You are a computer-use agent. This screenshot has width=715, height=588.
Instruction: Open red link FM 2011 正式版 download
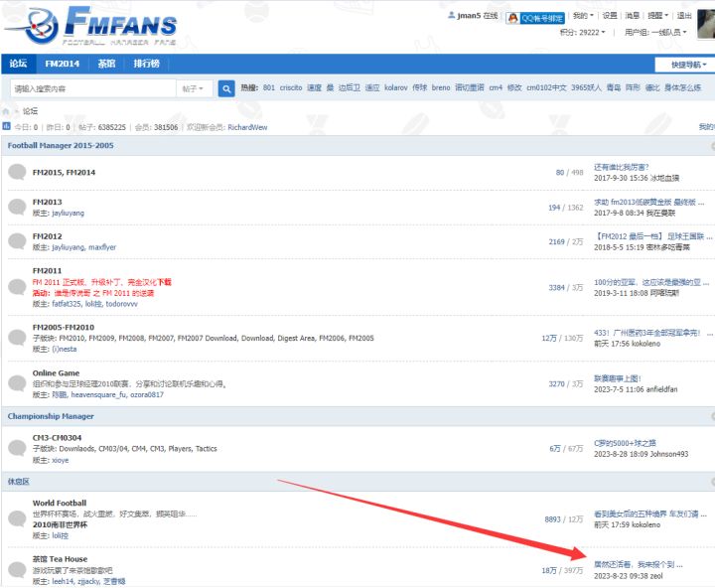point(101,282)
